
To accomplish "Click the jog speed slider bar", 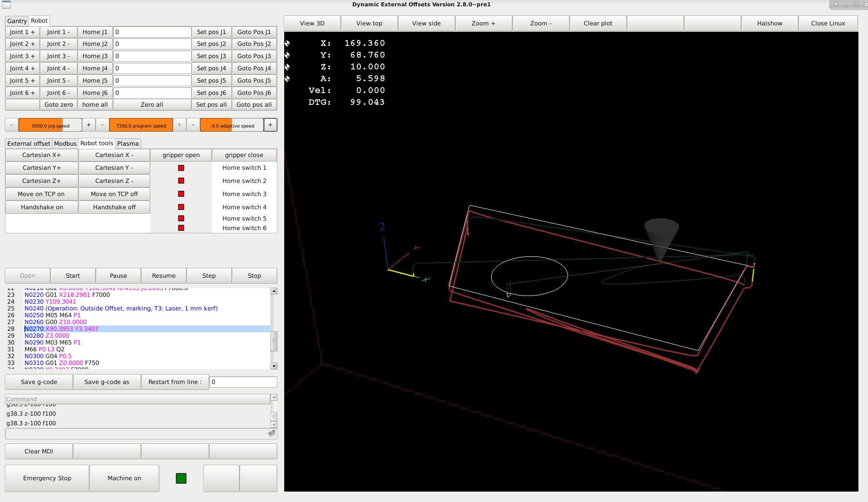I will pos(50,126).
